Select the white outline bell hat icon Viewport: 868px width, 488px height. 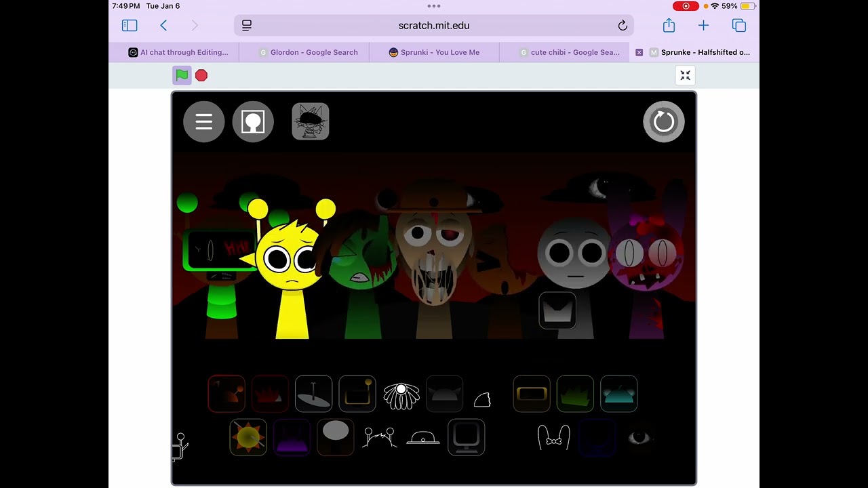[423, 439]
